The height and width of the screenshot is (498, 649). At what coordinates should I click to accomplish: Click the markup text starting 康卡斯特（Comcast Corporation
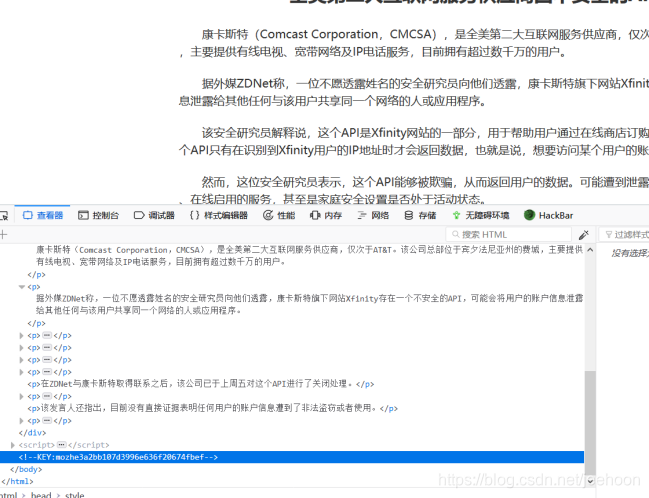[310, 255]
